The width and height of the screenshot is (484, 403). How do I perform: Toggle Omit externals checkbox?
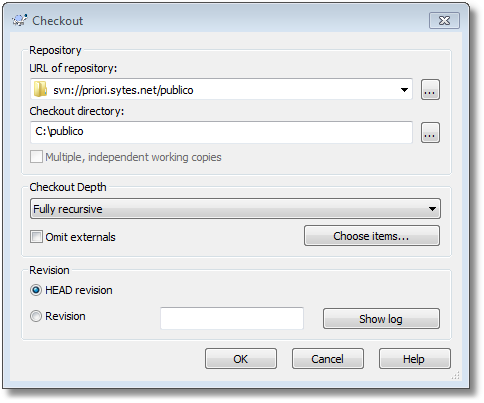coord(36,237)
